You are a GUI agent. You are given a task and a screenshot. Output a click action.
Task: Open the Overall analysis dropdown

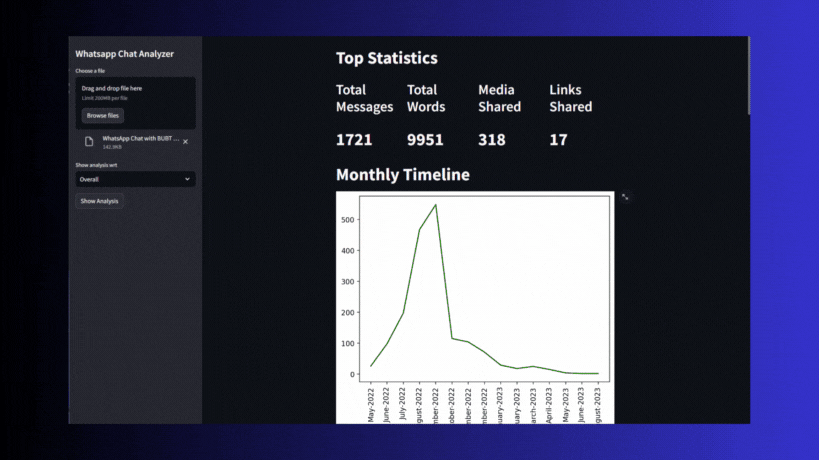(x=135, y=179)
